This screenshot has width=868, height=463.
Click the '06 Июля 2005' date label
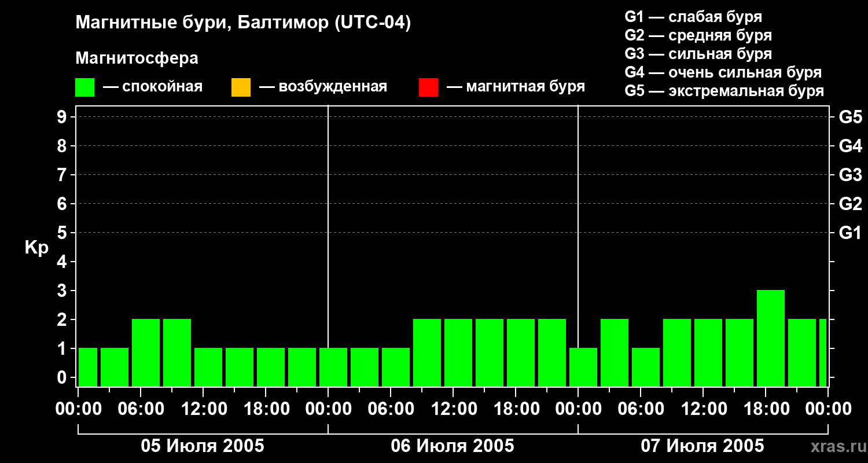coord(453,446)
